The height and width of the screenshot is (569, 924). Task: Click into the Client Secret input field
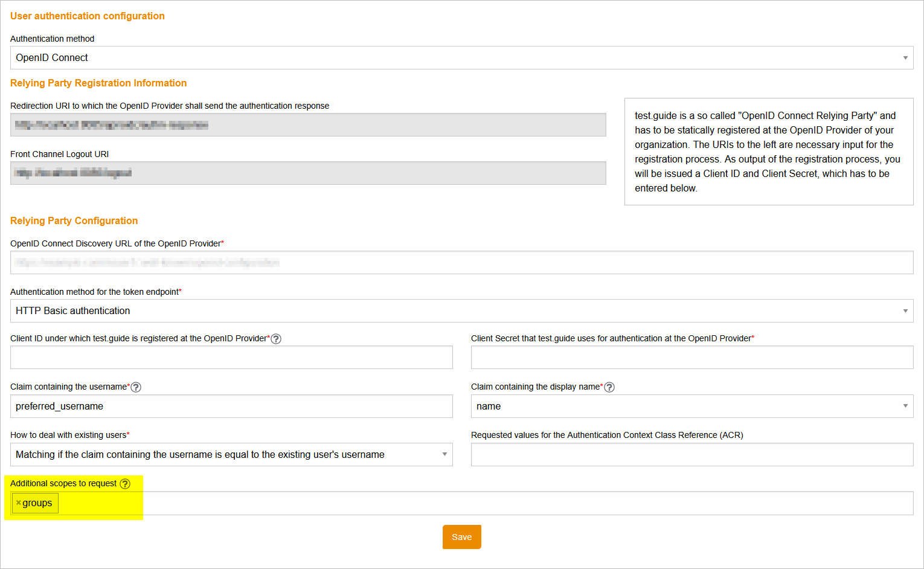coord(691,358)
